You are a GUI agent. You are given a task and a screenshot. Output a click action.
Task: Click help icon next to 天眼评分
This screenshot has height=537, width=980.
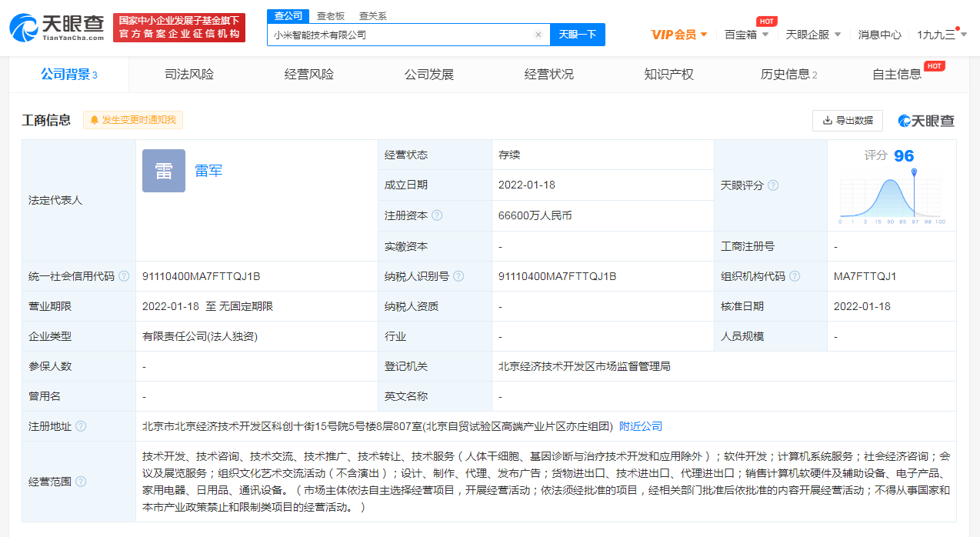point(773,185)
